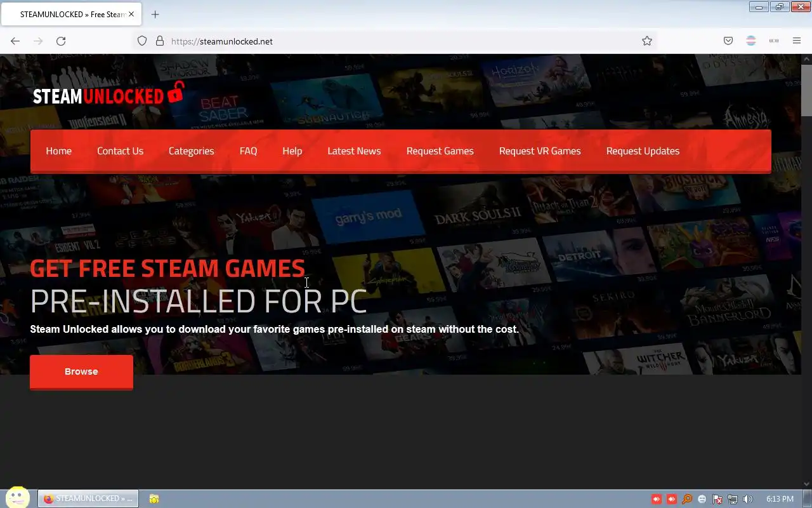Screen dimensions: 812x508
Task: Click the 'PRE-INSTALLED FOR PC' heading
Action: click(198, 301)
